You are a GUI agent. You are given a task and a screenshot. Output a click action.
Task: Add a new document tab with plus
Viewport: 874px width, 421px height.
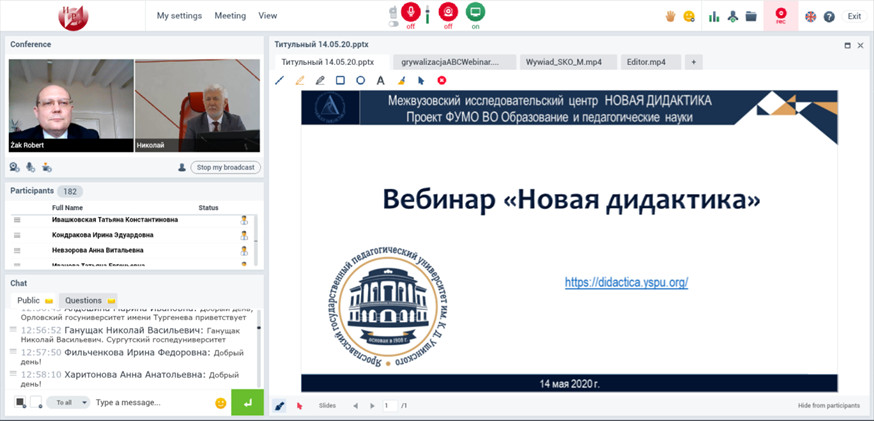click(x=693, y=62)
